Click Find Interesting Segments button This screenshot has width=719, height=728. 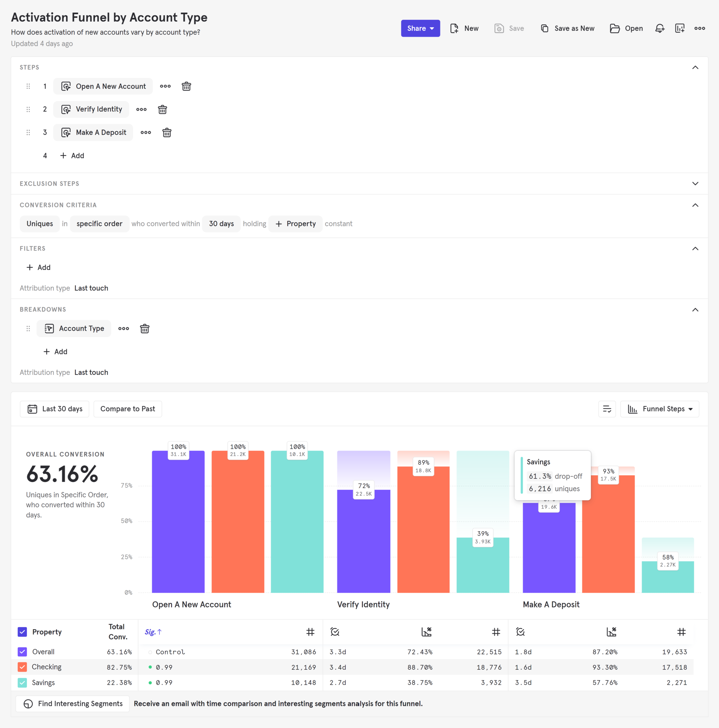pos(73,704)
